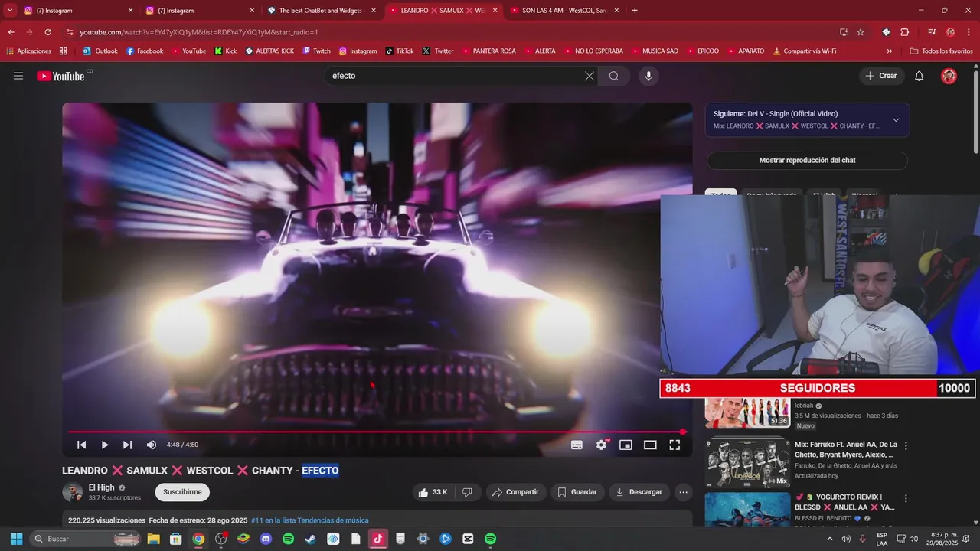Open options for the Mix Farruko video
980x551 pixels.
906,445
